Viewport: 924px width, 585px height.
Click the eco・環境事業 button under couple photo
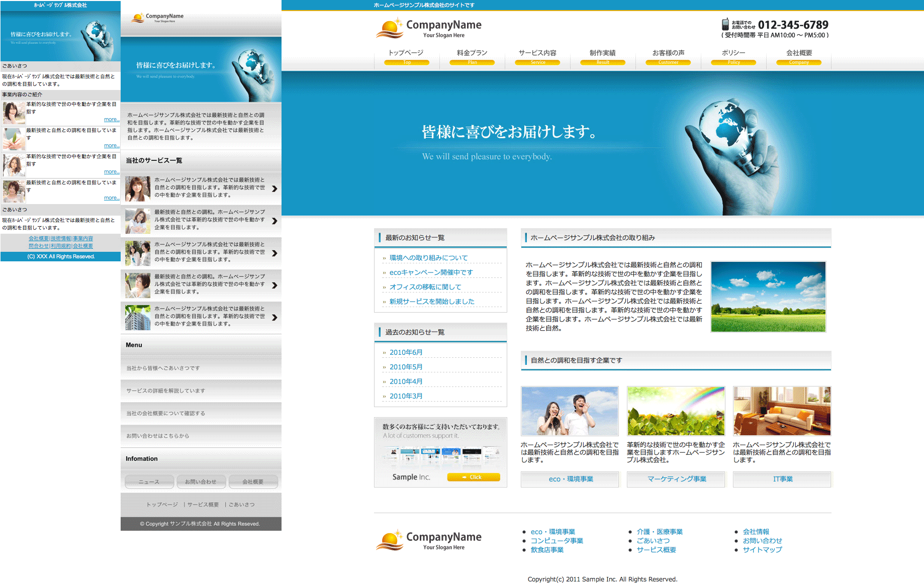[570, 479]
